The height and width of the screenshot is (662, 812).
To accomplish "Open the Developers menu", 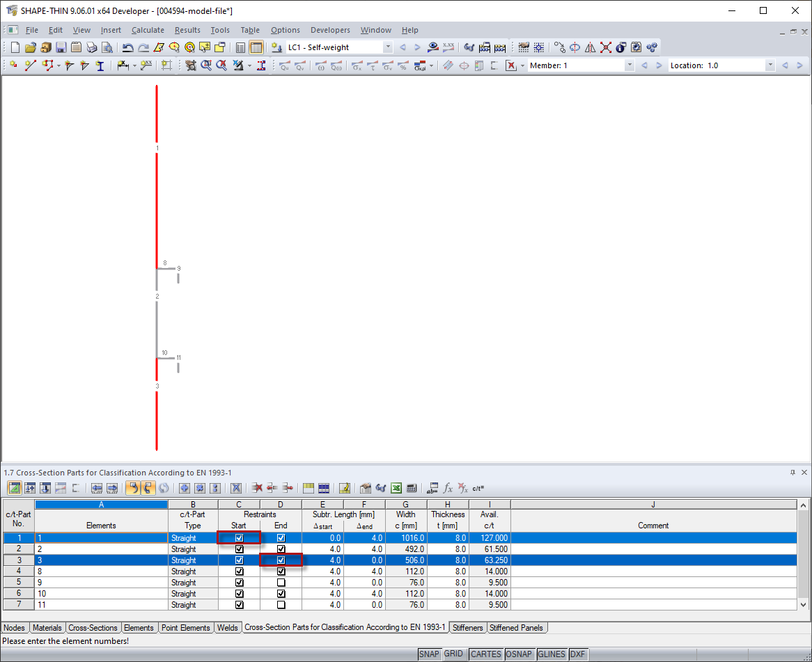I will click(x=330, y=30).
